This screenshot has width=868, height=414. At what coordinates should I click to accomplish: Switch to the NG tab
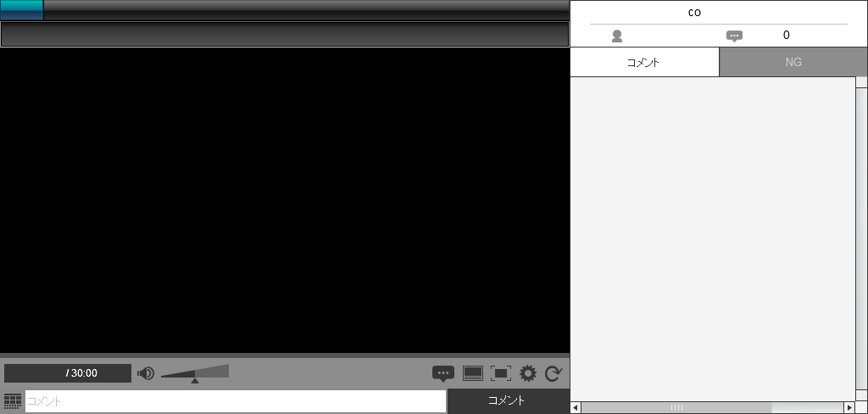[793, 62]
